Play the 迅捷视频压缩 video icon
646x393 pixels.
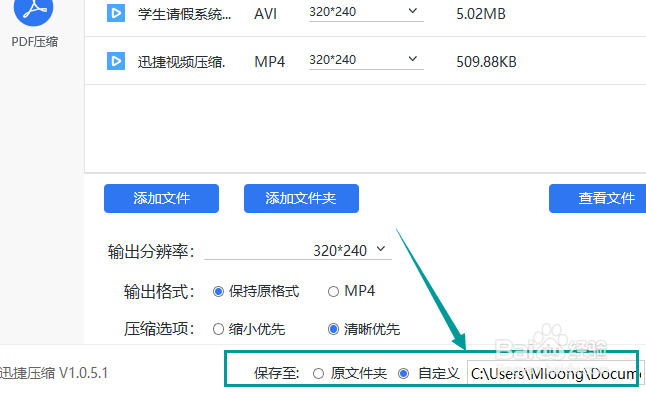[x=116, y=61]
